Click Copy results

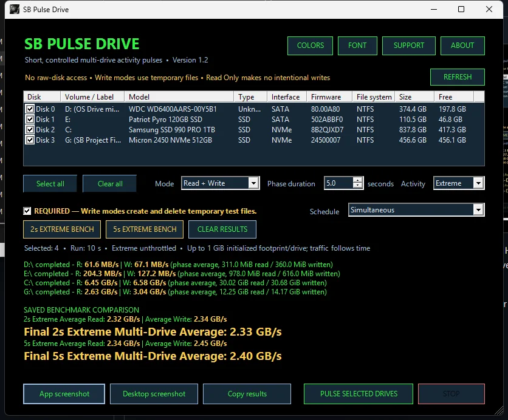[247, 394]
